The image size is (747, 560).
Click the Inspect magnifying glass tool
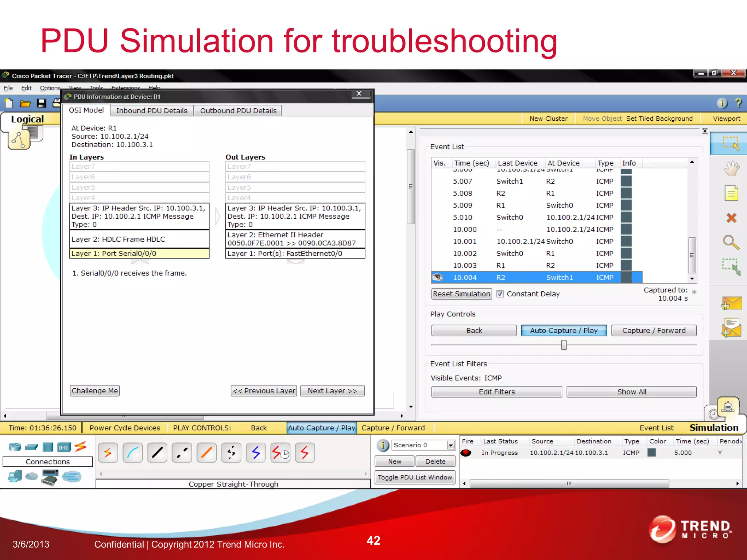coord(731,242)
